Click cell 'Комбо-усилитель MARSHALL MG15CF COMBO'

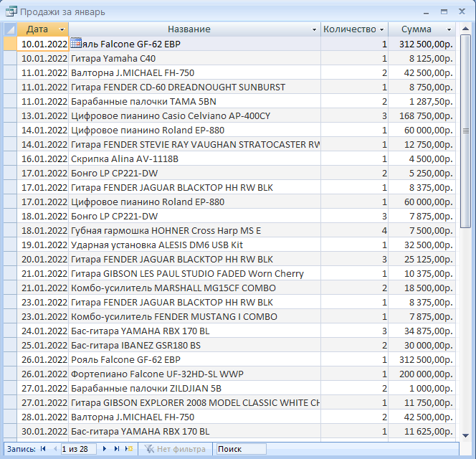coord(194,288)
